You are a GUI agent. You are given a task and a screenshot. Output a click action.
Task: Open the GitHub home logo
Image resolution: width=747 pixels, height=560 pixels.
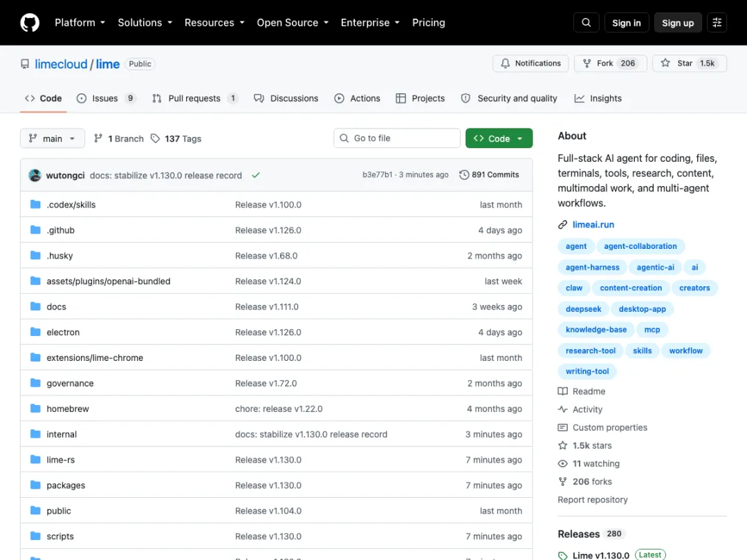click(30, 22)
